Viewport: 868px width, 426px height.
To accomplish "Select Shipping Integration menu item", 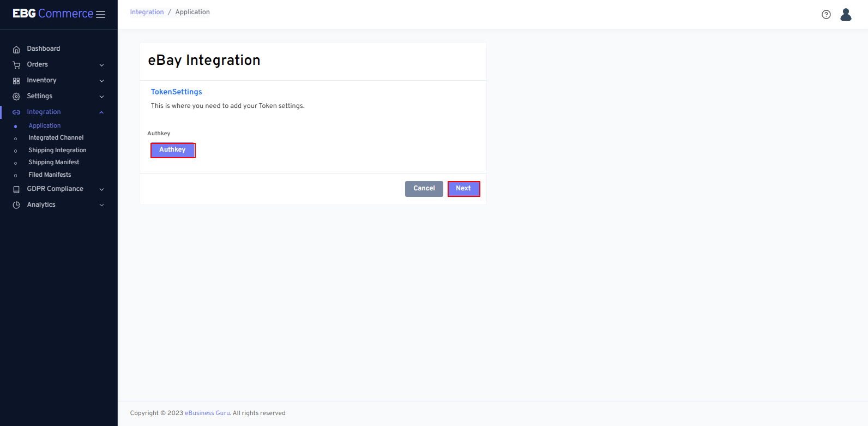I will [x=57, y=151].
